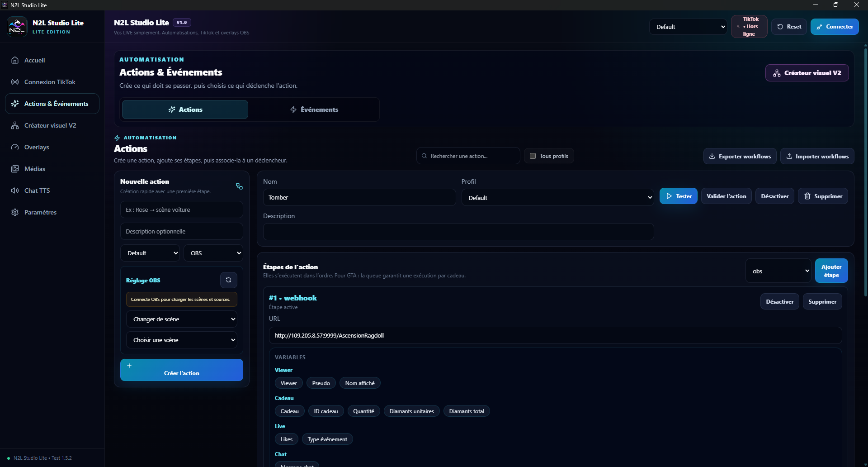The image size is (868, 467).
Task: Insert the Nom affiché variable chip
Action: [360, 383]
